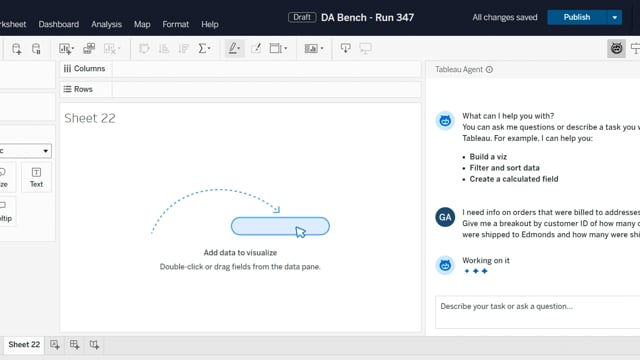Sort descending from toolbar
The width and height of the screenshot is (640, 360).
(x=183, y=49)
